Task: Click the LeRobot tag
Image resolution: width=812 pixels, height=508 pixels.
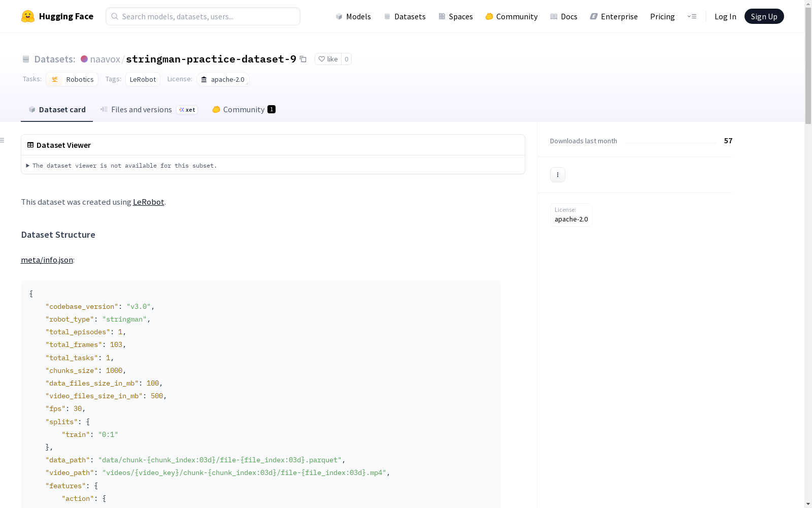Action: click(143, 79)
